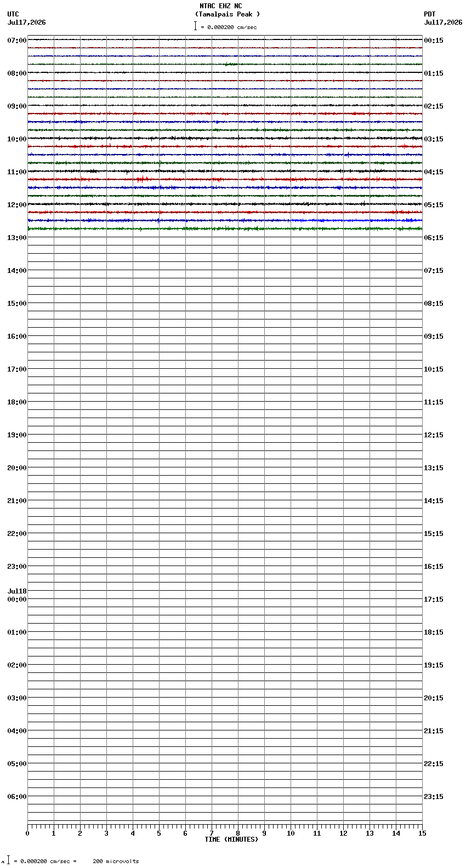Click the 'UTC' header label

tap(13, 14)
